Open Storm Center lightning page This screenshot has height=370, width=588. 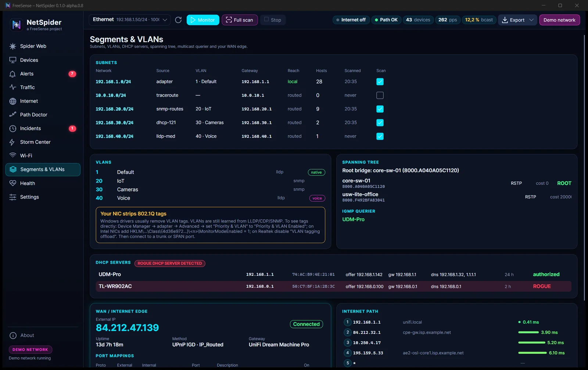tap(43, 142)
